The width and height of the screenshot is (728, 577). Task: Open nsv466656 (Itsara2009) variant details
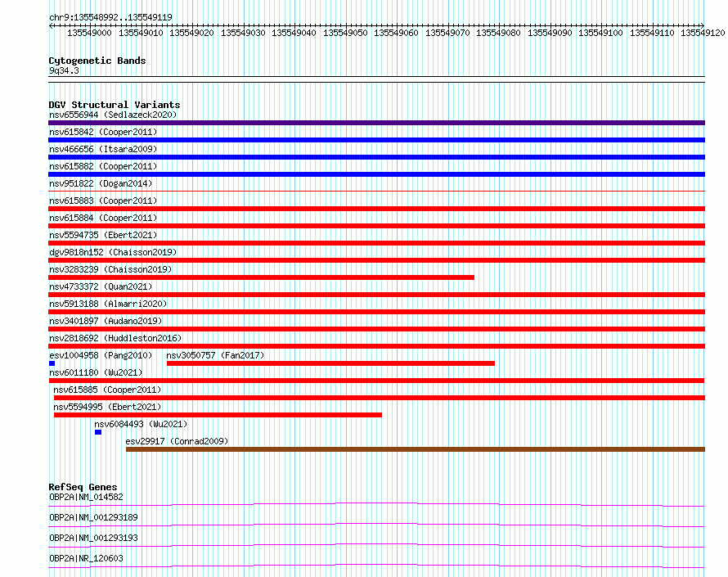pos(103,149)
